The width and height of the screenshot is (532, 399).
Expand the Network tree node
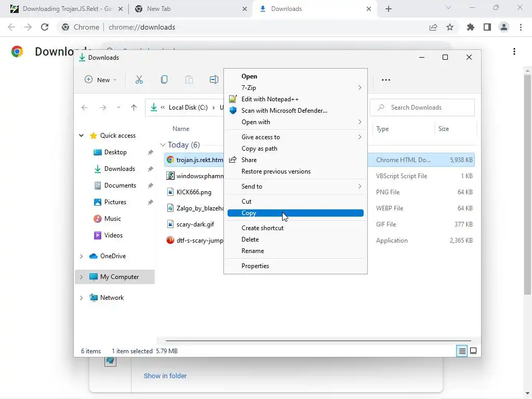(x=82, y=298)
